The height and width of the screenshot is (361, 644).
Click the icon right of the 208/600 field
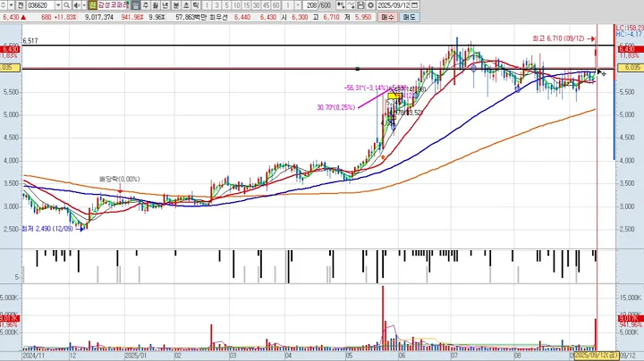tap(341, 5)
